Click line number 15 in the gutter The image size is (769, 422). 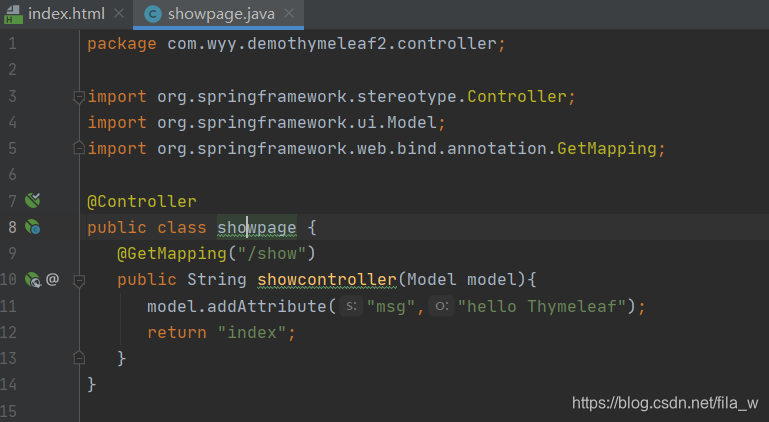point(9,411)
